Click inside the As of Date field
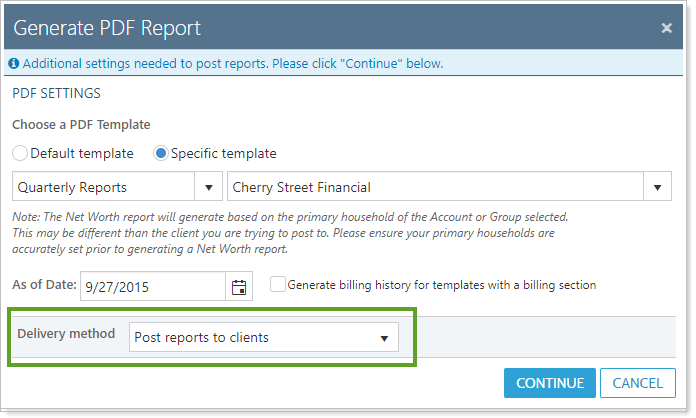Screen dimensions: 696x418 [152, 286]
